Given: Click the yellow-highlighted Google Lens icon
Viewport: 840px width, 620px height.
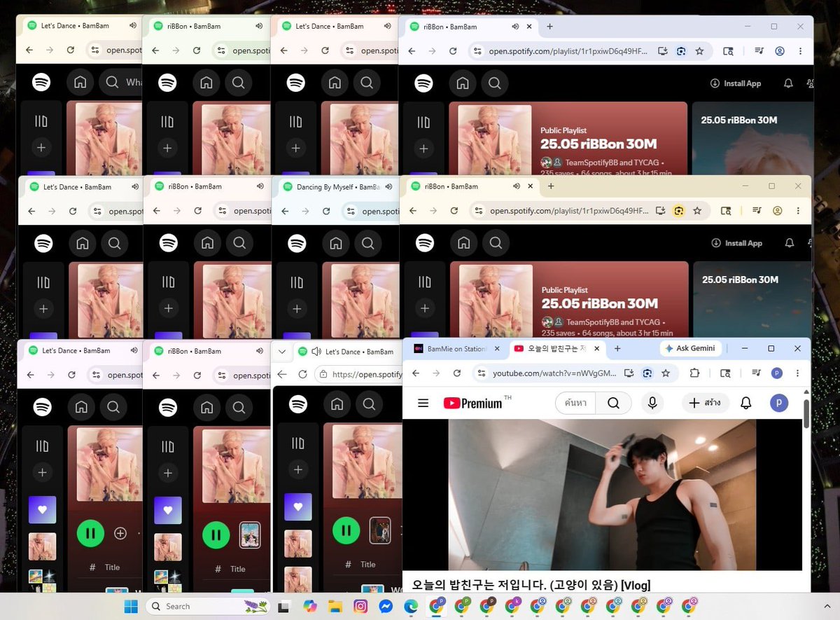Looking at the screenshot, I should [x=678, y=210].
